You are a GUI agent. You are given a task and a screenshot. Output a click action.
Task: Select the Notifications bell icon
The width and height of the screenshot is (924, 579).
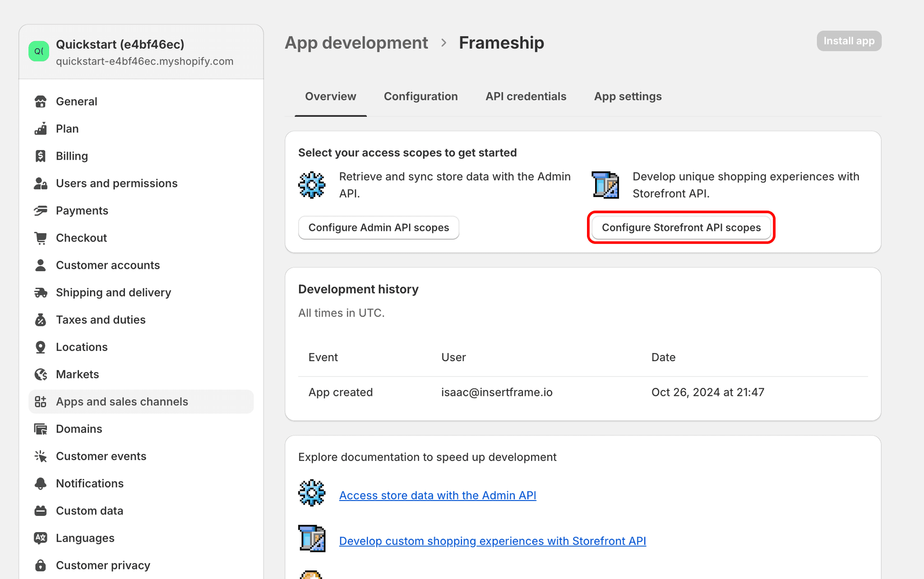(41, 483)
